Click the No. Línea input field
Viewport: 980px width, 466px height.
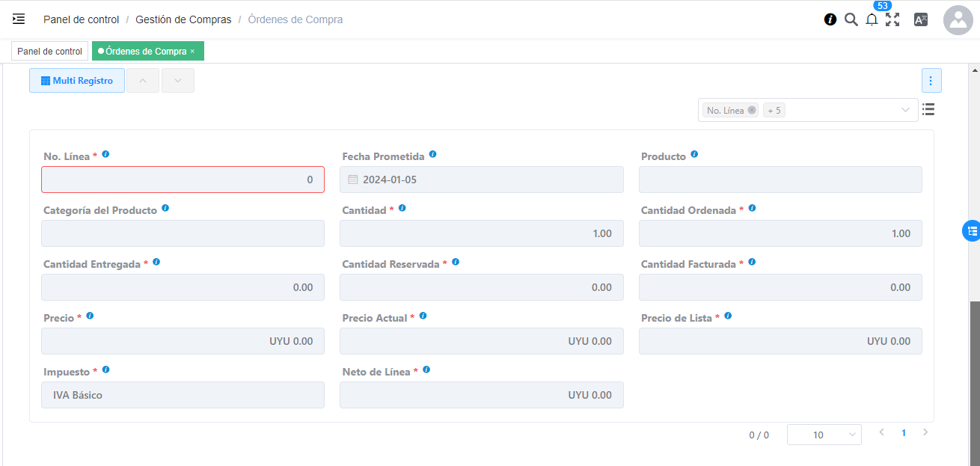(x=183, y=180)
